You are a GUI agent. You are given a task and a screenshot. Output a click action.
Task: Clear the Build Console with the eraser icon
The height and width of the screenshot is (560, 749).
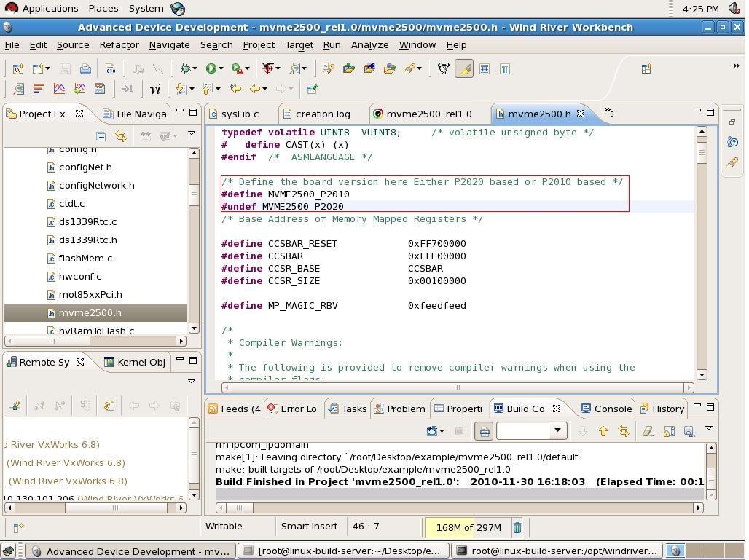click(x=647, y=431)
